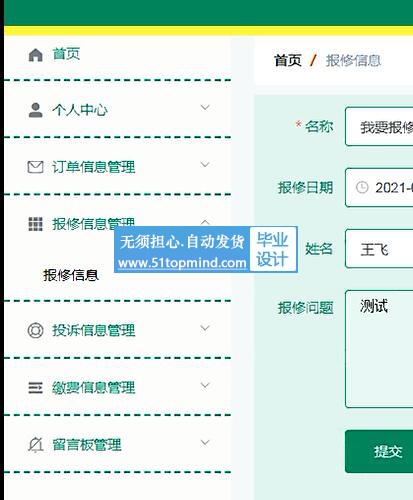The height and width of the screenshot is (500, 413).
Task: Click the muted bell icon for 留言板管理
Action: coord(35,445)
